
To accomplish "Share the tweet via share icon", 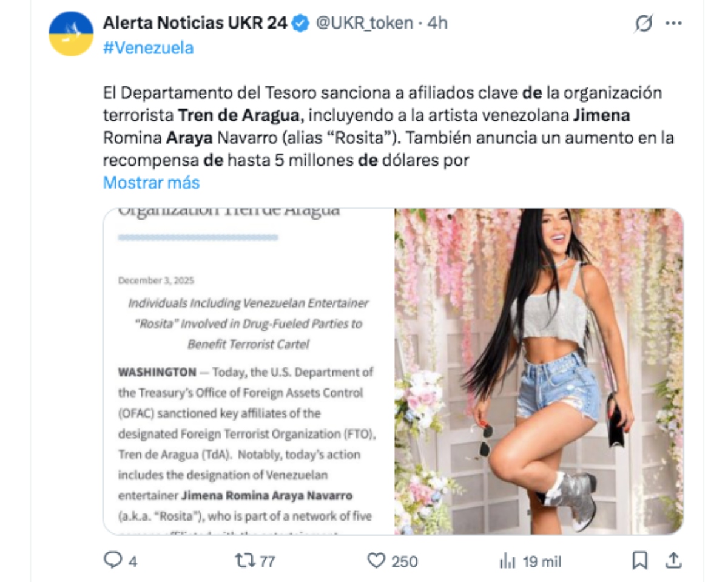I will [x=673, y=560].
